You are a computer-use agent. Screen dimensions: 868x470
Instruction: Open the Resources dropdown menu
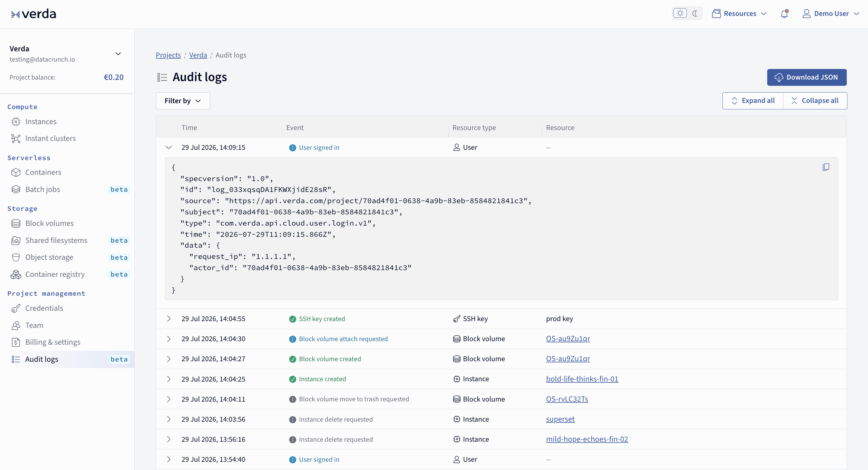click(739, 14)
